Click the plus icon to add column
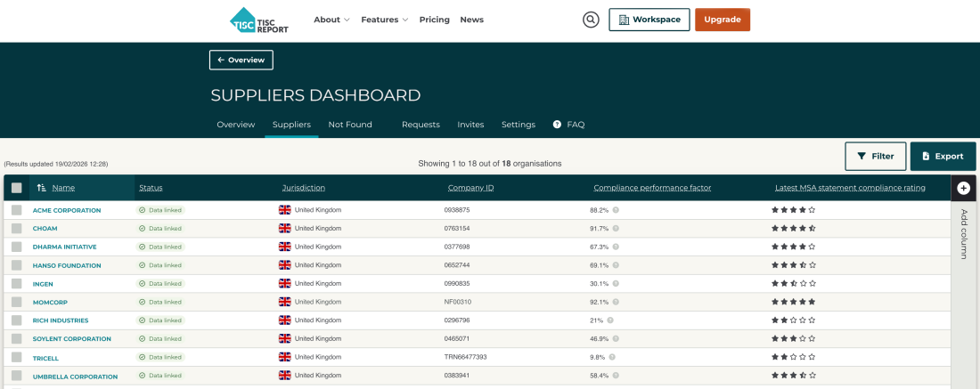980x389 pixels. click(x=963, y=188)
